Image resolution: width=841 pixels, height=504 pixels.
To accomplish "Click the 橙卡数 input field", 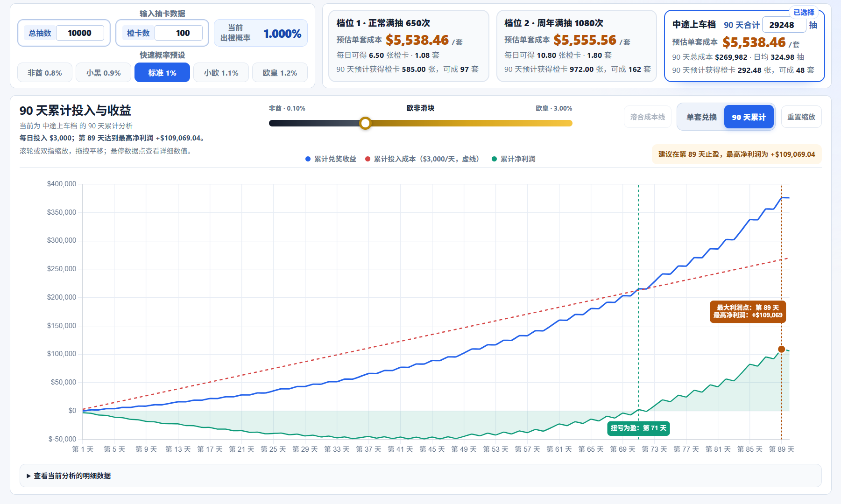I will [x=178, y=33].
